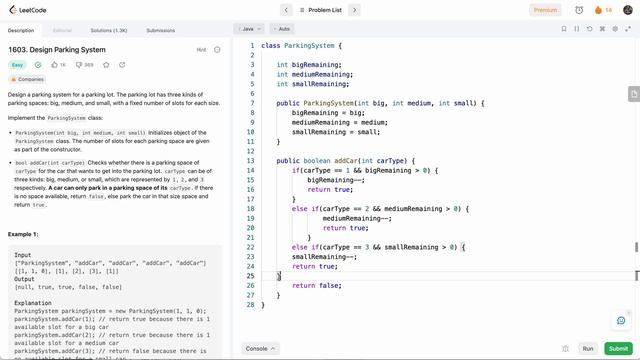The width and height of the screenshot is (640, 360).
Task: Switch to the Description tab
Action: click(x=21, y=30)
